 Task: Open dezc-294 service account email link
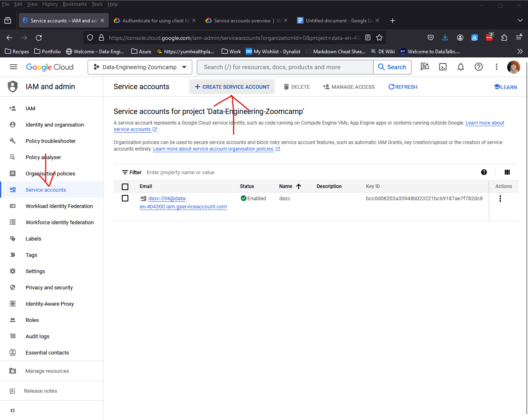[183, 203]
